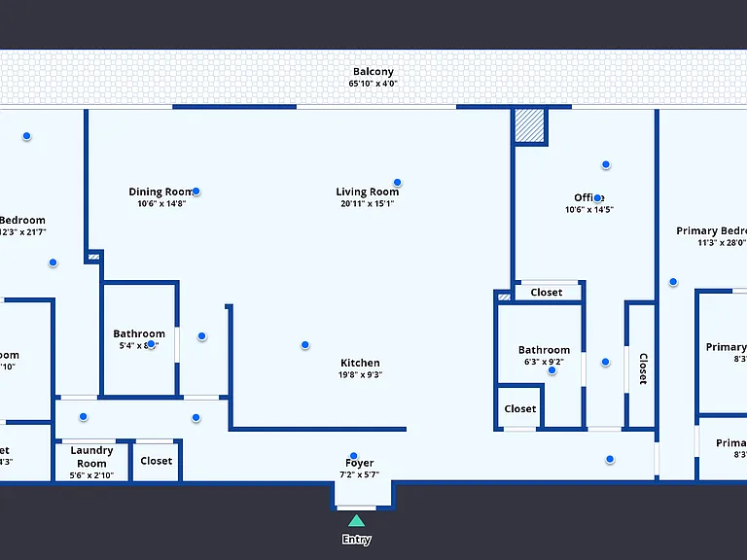Click the hatched shaft box in the Office
Image resolution: width=747 pixels, height=560 pixels.
point(530,125)
